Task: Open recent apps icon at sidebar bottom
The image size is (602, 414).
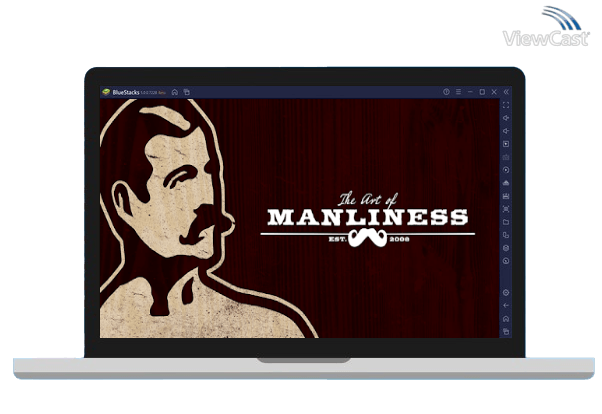Action: click(x=506, y=331)
